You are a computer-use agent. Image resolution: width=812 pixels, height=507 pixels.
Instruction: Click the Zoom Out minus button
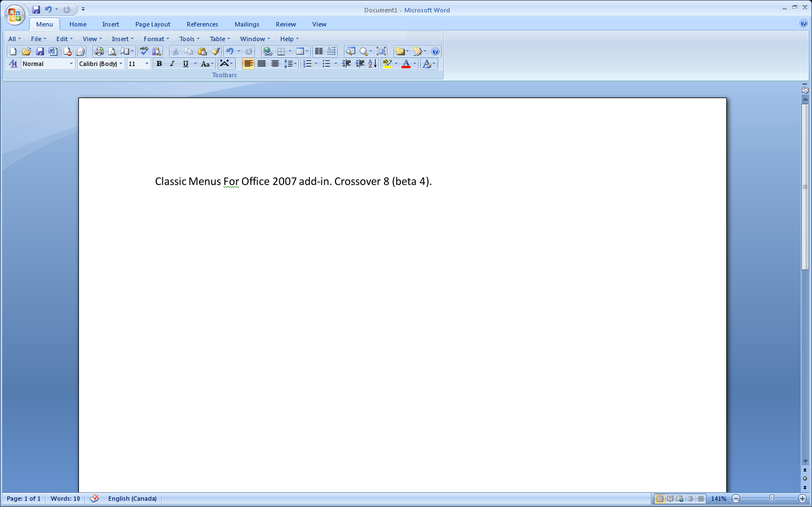click(x=736, y=499)
